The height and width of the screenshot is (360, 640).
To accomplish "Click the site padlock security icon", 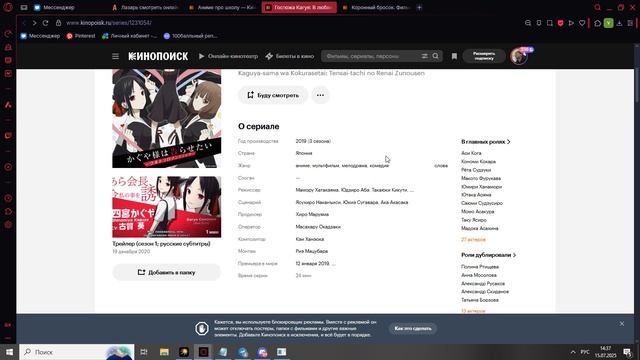I will (58, 23).
